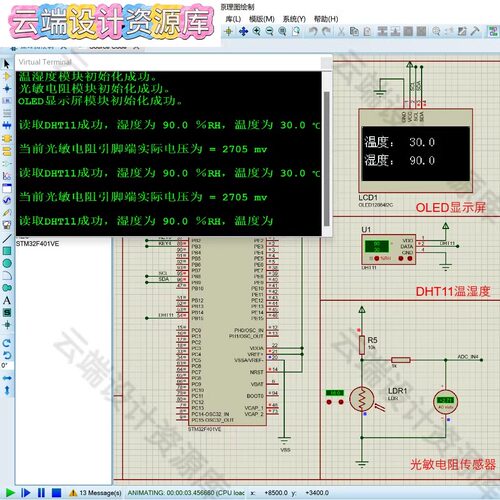
Task: Select the Selection mode arrow tool
Action: (x=7, y=64)
